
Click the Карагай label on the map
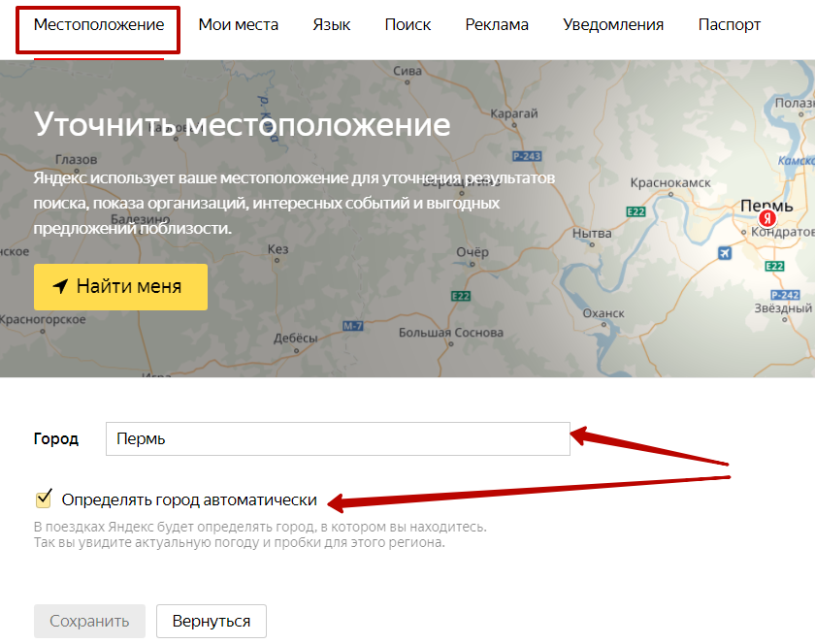513,113
